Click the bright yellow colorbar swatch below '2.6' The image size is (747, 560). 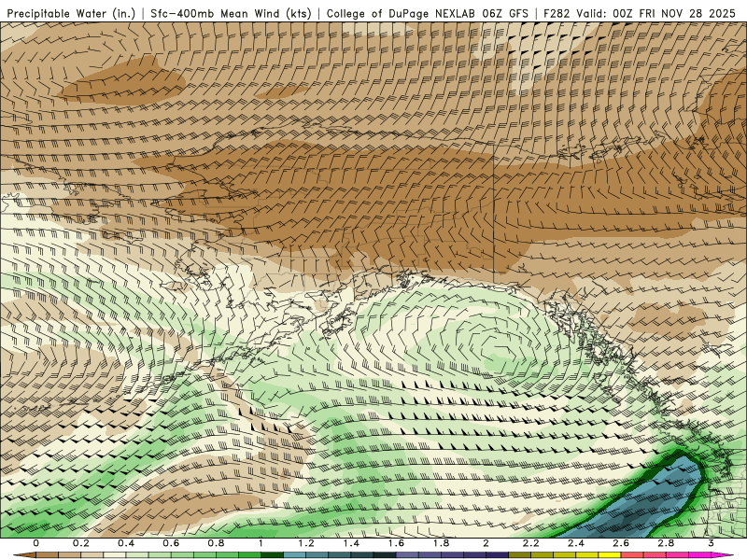[x=610, y=555]
